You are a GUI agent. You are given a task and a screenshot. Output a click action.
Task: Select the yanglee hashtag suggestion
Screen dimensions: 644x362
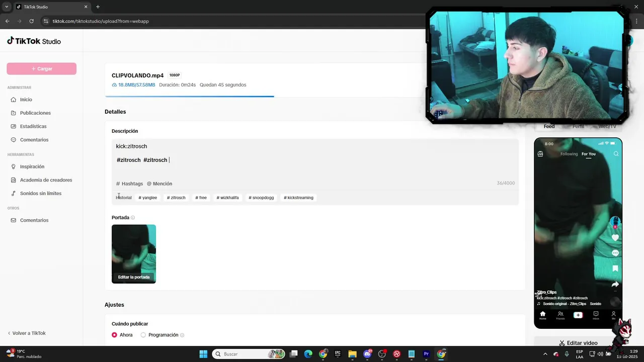pyautogui.click(x=148, y=198)
